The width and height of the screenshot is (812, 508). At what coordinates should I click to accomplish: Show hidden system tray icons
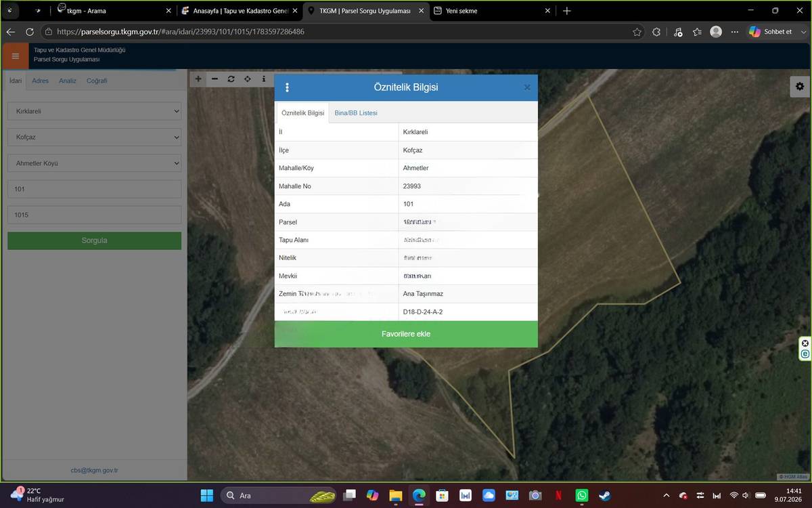point(666,496)
